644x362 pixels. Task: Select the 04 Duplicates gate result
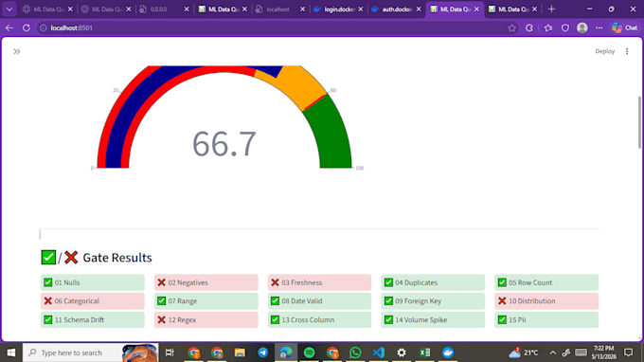[433, 282]
